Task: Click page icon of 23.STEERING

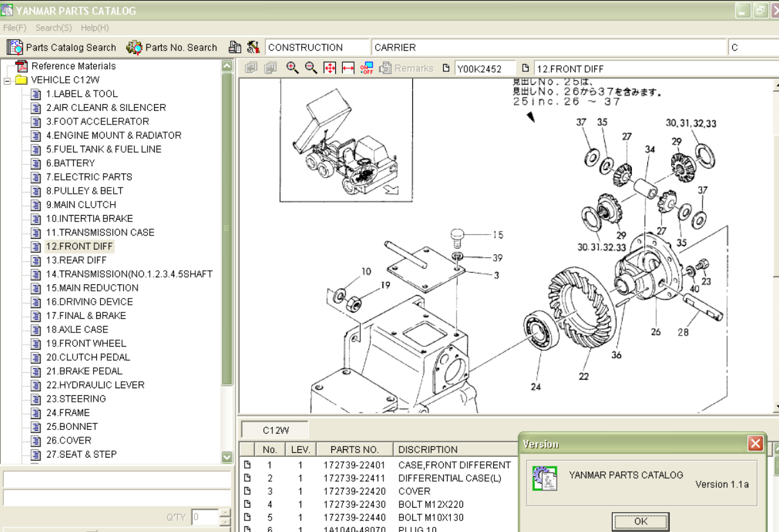Action: pos(36,399)
